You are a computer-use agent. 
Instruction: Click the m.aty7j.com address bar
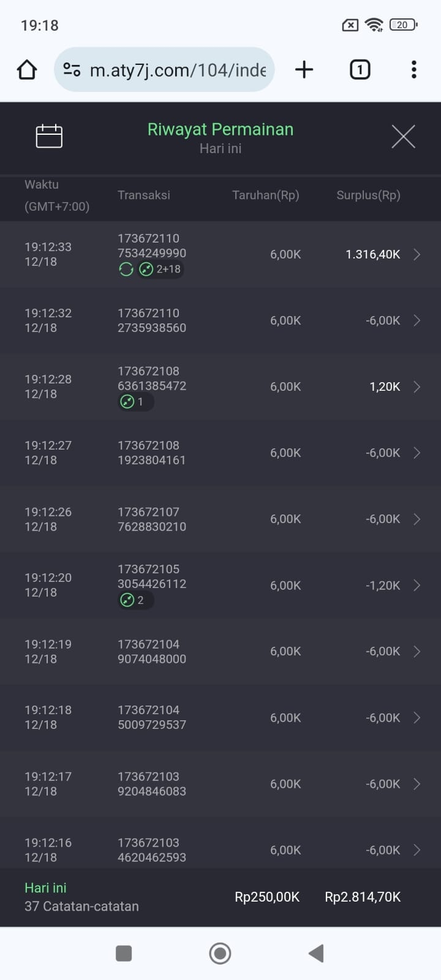(178, 70)
